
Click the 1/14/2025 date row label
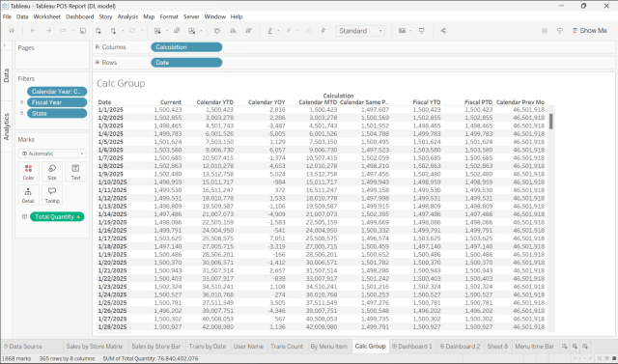[112, 214]
